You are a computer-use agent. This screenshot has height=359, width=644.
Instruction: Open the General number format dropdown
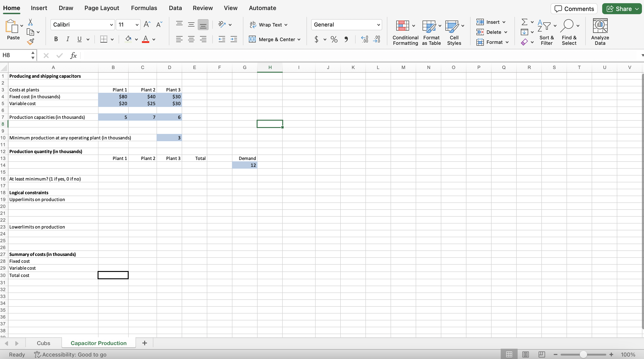[x=378, y=24]
